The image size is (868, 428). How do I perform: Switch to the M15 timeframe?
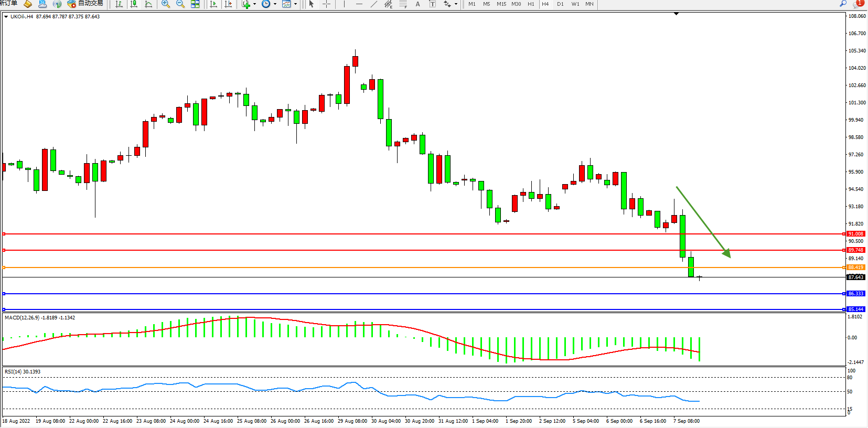point(501,4)
